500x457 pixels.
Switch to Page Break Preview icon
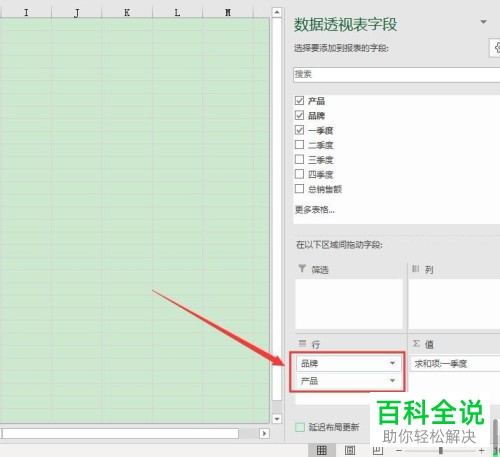pos(377,451)
